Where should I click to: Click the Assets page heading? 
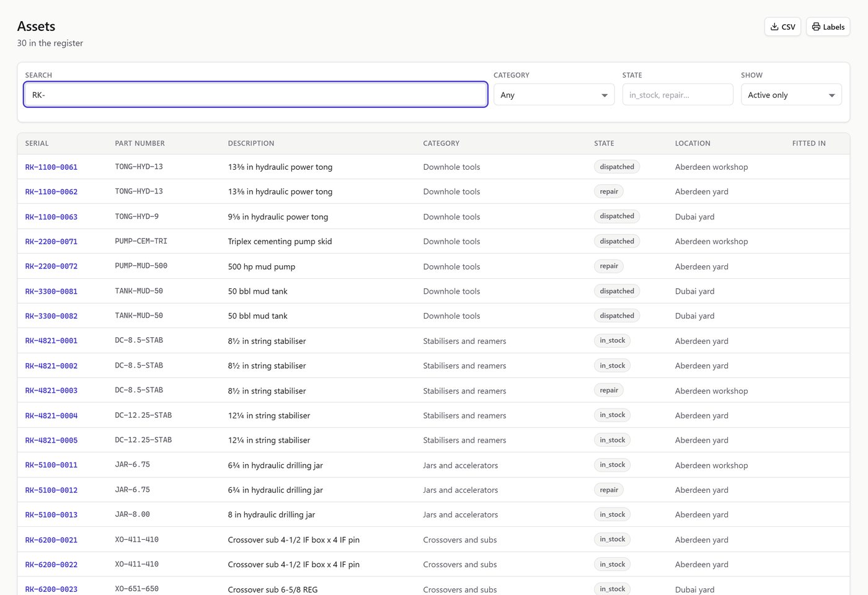36,26
